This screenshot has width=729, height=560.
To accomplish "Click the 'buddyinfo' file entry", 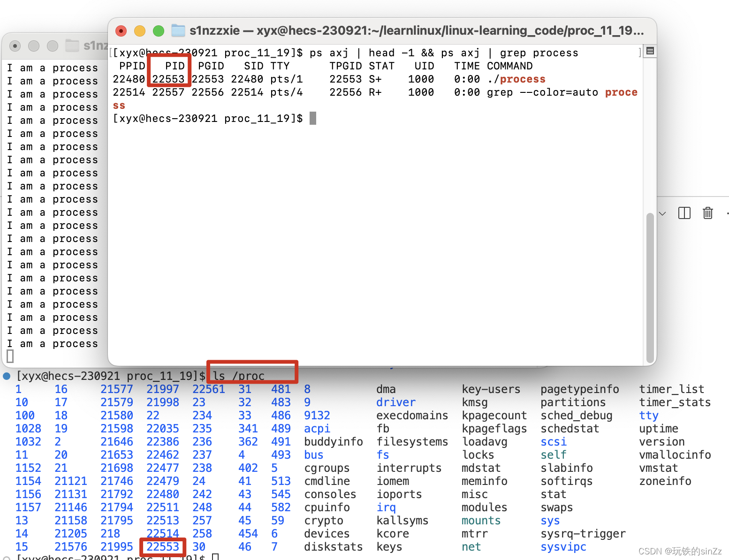I will (x=334, y=442).
